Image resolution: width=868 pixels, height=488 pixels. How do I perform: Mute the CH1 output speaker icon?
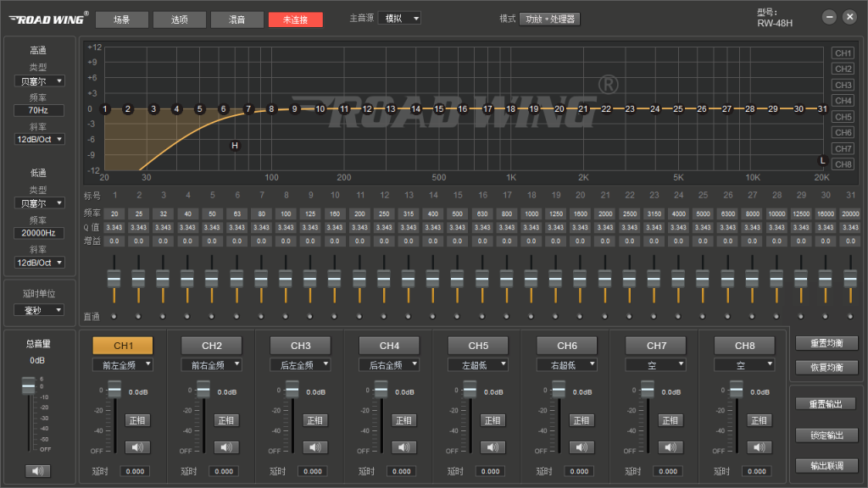(x=137, y=447)
